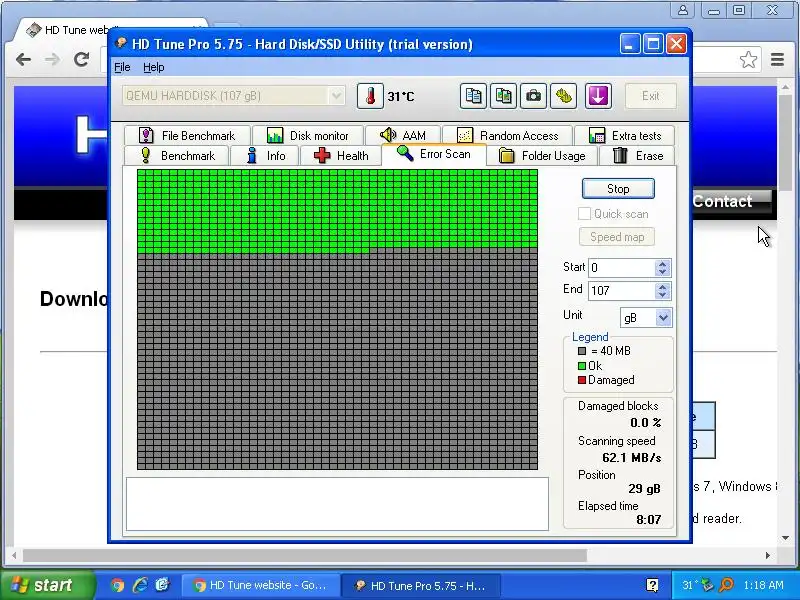Click the End value field
The image size is (800, 600).
point(621,291)
